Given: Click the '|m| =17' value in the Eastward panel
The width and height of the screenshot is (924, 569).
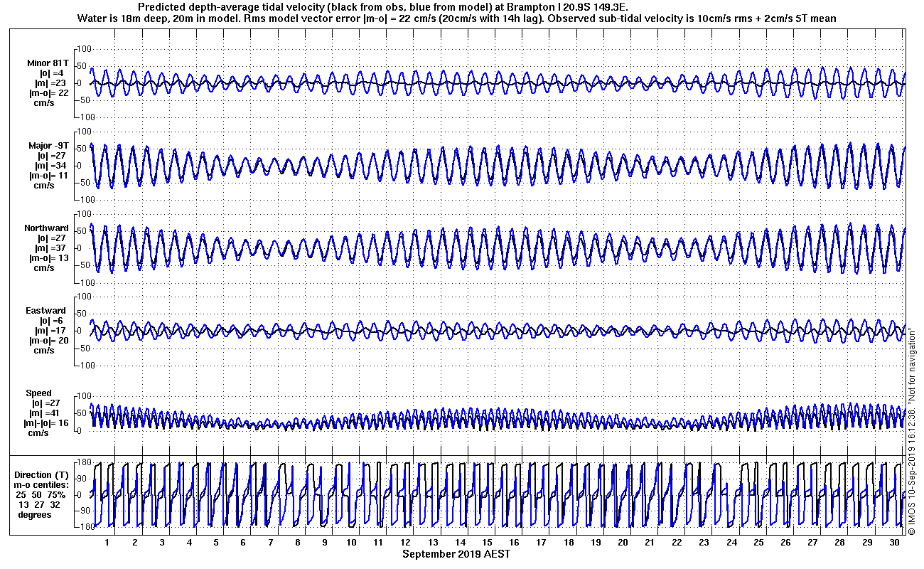Looking at the screenshot, I should tap(50, 331).
